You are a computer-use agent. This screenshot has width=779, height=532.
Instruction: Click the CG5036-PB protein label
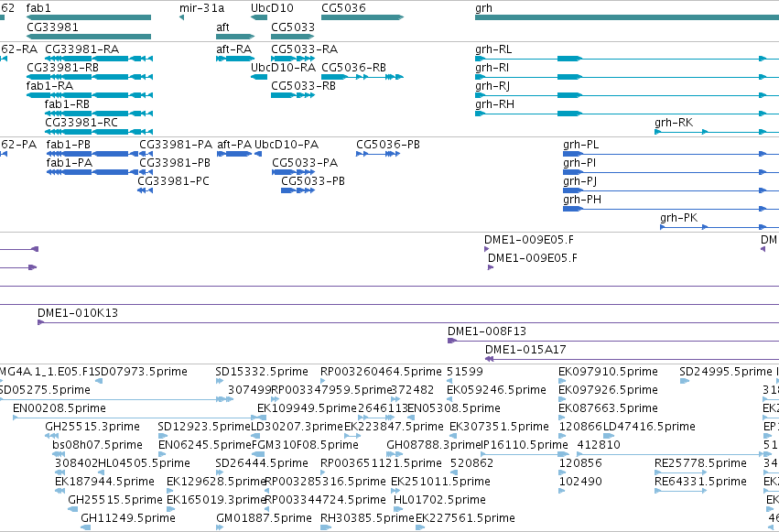tap(388, 145)
